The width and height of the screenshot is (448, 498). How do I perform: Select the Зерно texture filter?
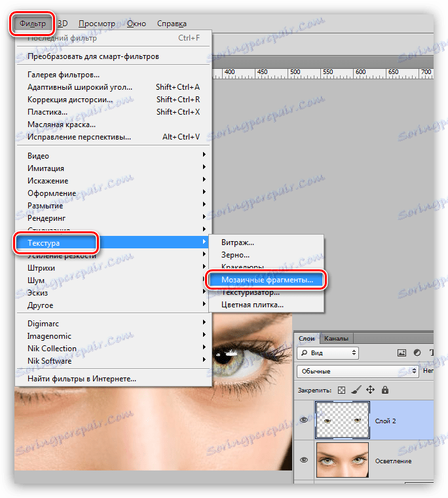pyautogui.click(x=266, y=255)
